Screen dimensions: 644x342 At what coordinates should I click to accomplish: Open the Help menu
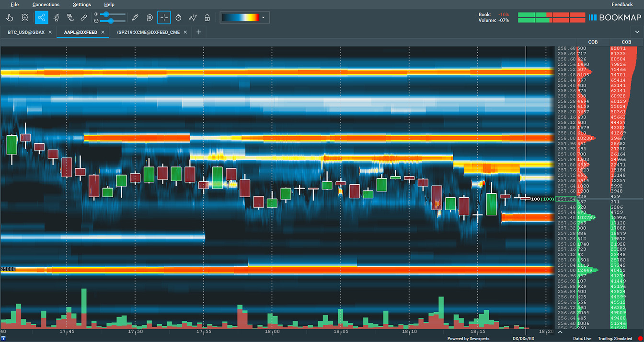[109, 4]
